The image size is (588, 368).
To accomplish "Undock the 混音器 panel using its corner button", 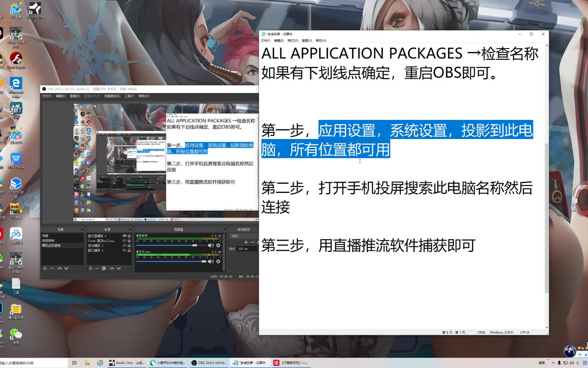I will (x=224, y=229).
